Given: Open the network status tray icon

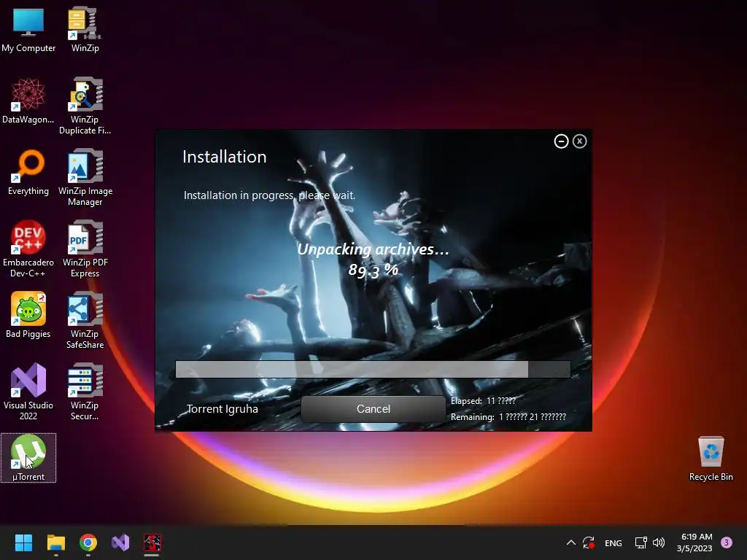Looking at the screenshot, I should tap(640, 542).
